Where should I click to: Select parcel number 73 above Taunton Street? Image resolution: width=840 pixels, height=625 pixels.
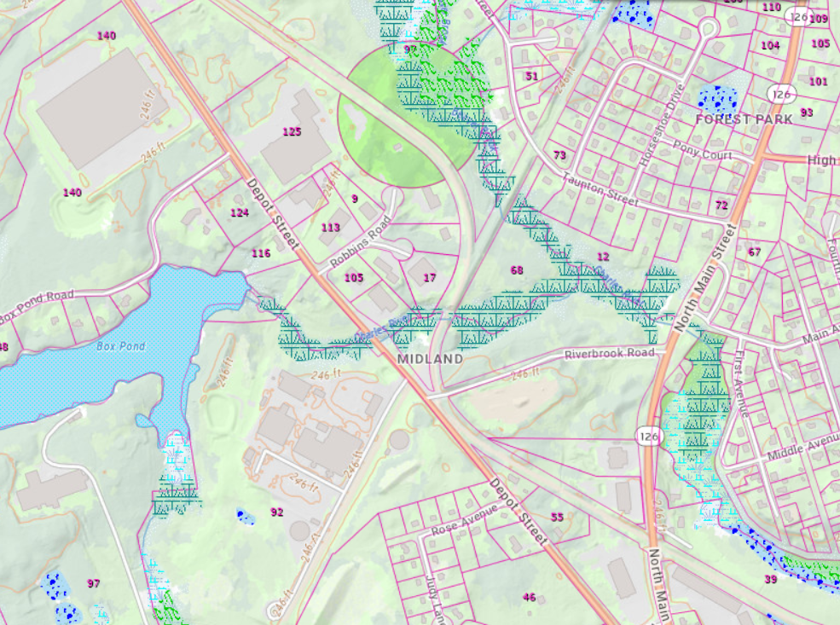(559, 155)
